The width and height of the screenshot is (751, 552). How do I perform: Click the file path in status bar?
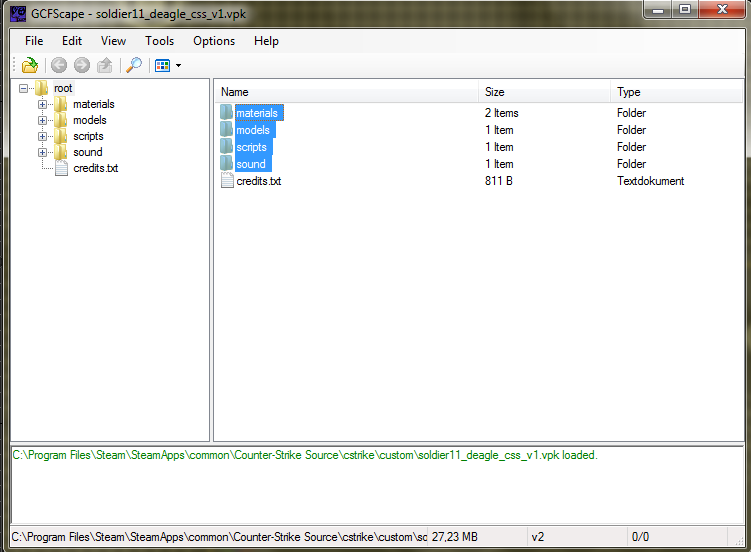pyautogui.click(x=218, y=537)
